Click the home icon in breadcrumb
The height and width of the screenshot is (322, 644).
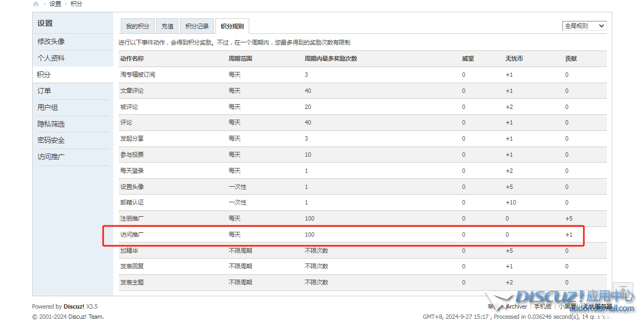(x=35, y=4)
